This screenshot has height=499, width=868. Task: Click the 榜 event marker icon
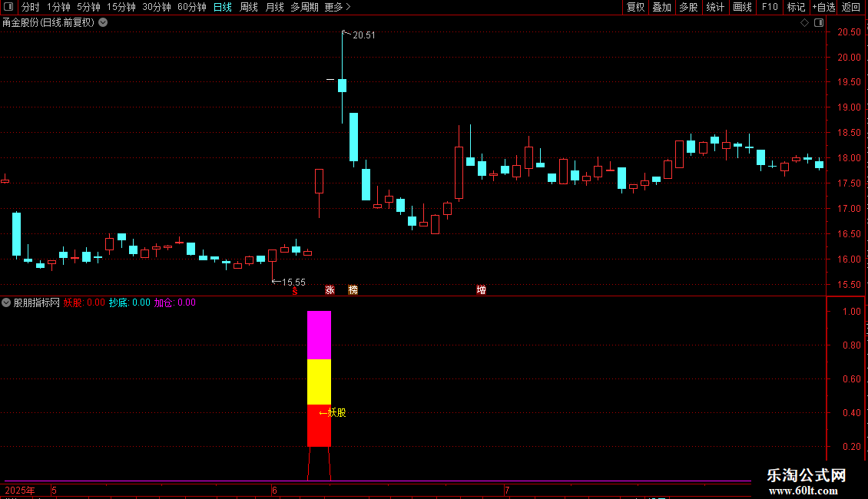[353, 290]
